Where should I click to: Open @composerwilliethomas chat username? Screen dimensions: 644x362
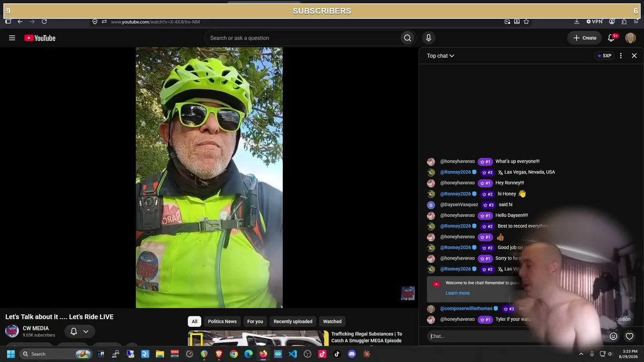pyautogui.click(x=466, y=309)
